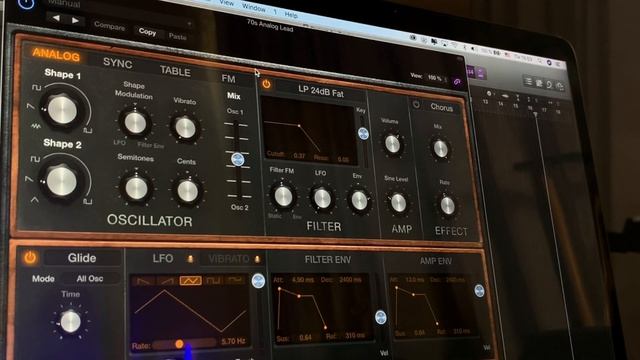Click the triangle icon below Shape 2

pyautogui.click(x=35, y=200)
